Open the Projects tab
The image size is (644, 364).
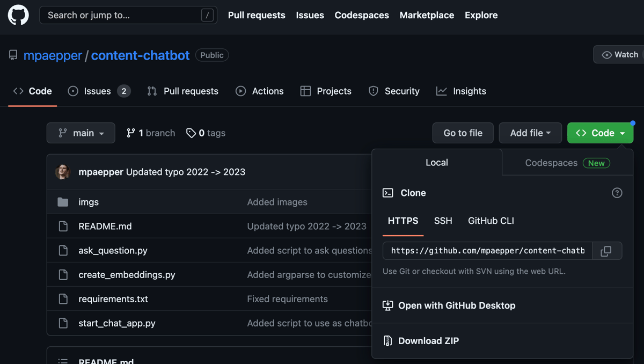pyautogui.click(x=326, y=91)
